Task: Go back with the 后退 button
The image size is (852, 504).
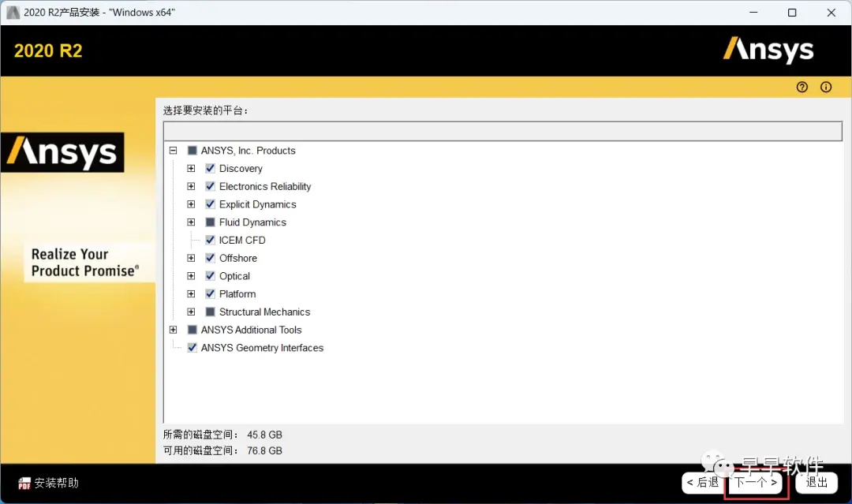Action: point(703,482)
